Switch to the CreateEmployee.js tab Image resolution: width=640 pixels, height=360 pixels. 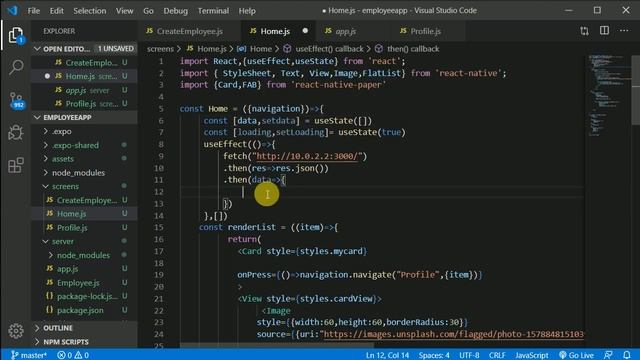pyautogui.click(x=189, y=31)
